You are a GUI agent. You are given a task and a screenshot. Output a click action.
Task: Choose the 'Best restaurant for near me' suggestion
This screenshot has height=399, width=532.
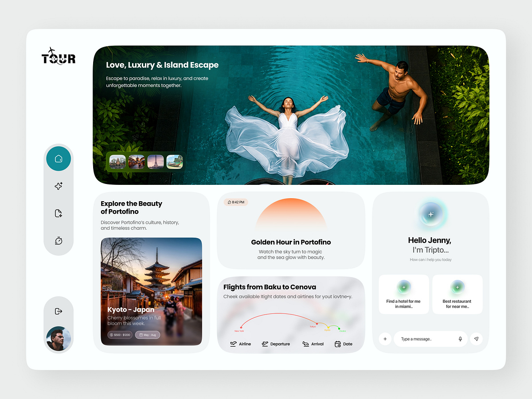point(457,294)
